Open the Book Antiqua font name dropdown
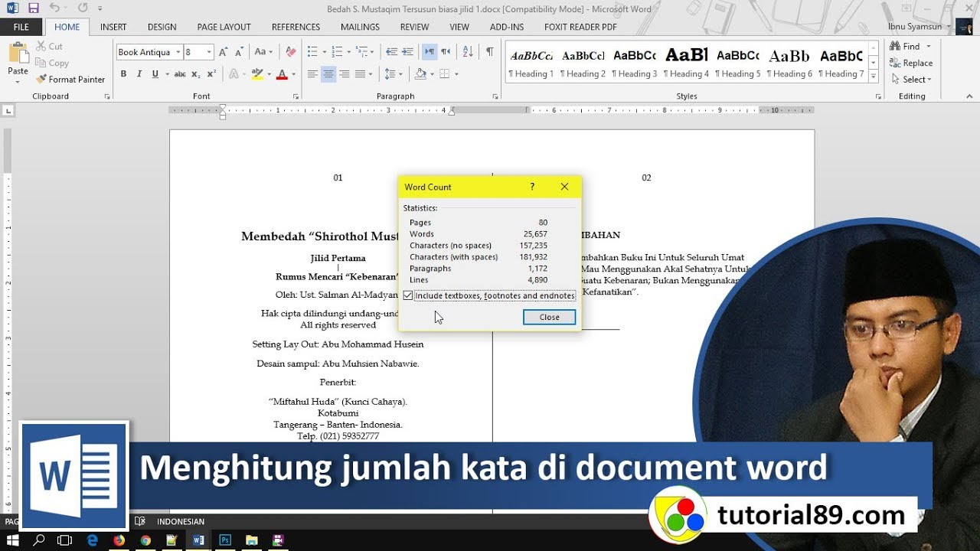The height and width of the screenshot is (551, 980). click(x=178, y=52)
